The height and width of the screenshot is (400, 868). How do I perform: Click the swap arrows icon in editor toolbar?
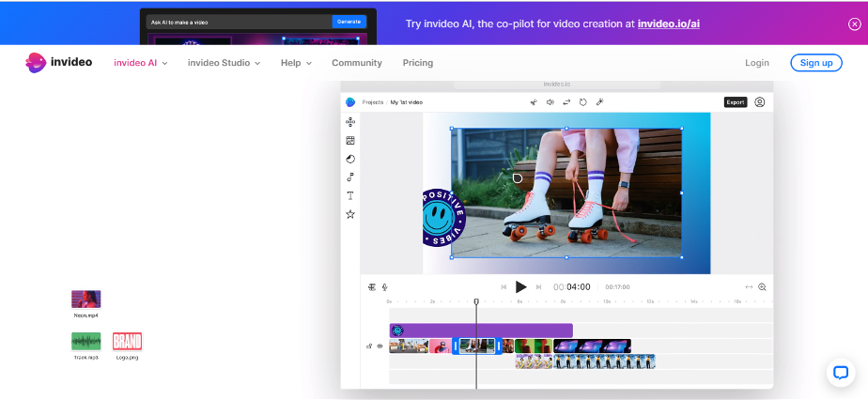(566, 102)
